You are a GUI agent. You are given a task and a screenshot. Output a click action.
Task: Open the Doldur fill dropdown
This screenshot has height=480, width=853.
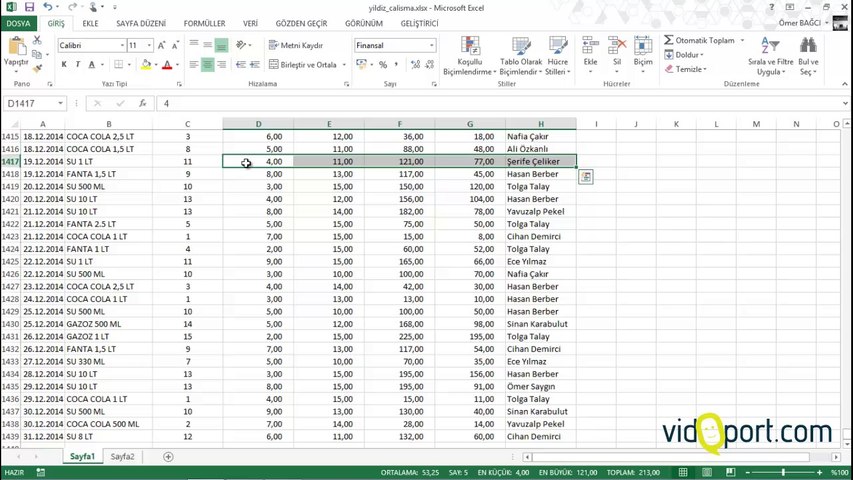(684, 54)
